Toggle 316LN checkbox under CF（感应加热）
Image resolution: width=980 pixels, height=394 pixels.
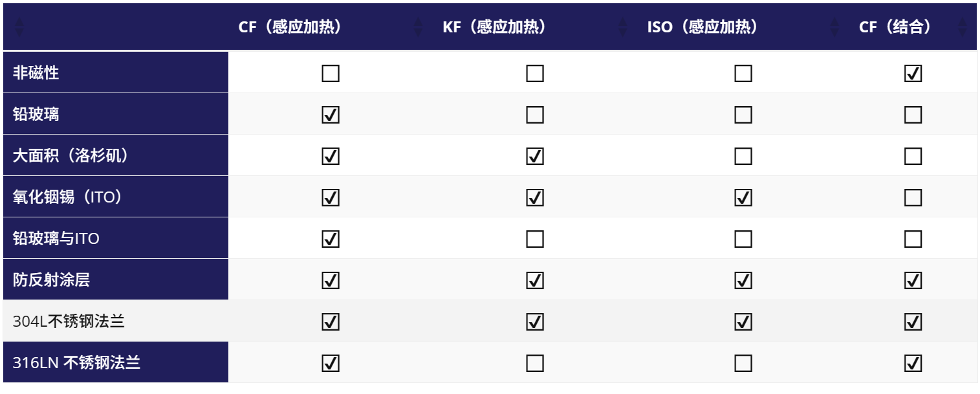(331, 364)
